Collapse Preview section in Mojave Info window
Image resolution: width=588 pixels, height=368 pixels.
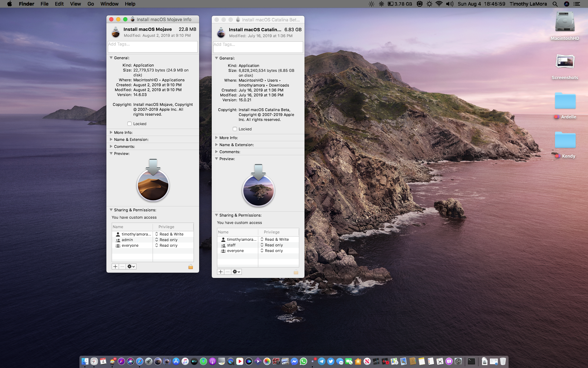111,154
